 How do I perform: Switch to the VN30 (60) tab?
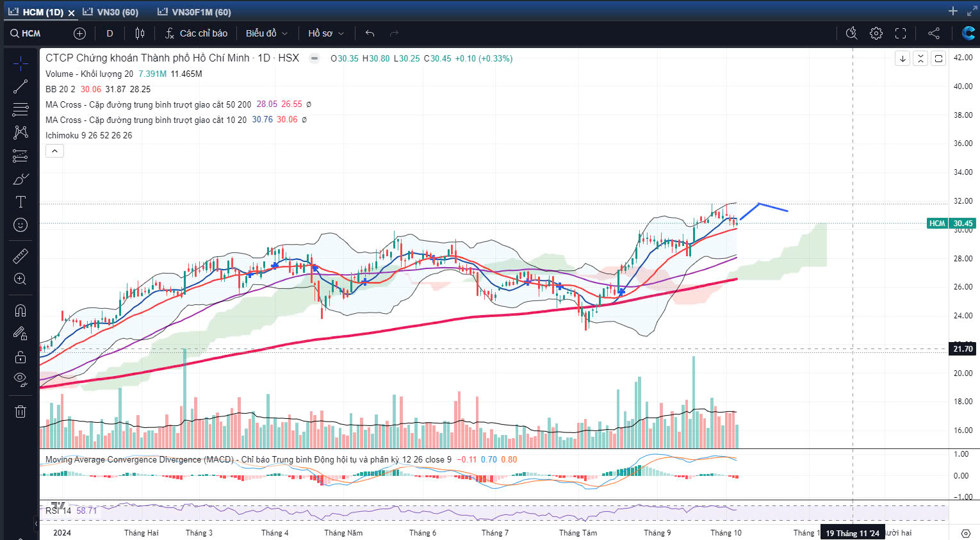(110, 12)
